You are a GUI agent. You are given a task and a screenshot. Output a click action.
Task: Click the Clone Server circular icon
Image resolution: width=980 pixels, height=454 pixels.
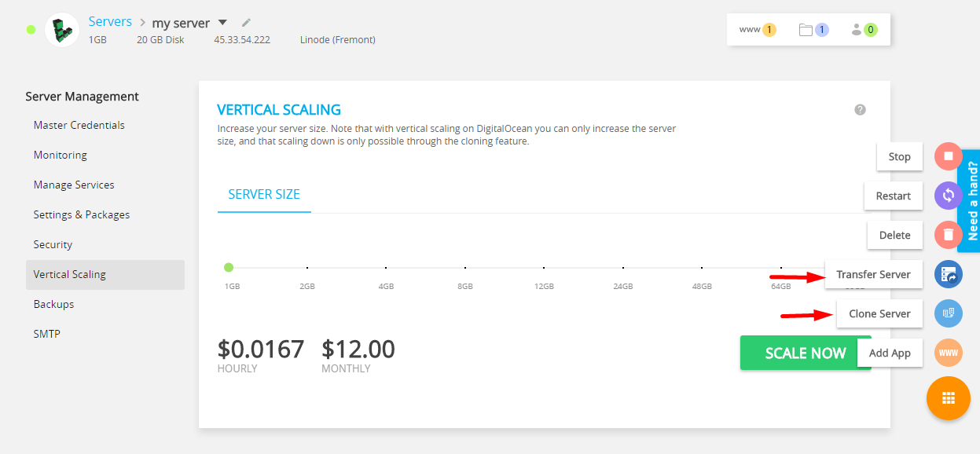[x=948, y=313]
